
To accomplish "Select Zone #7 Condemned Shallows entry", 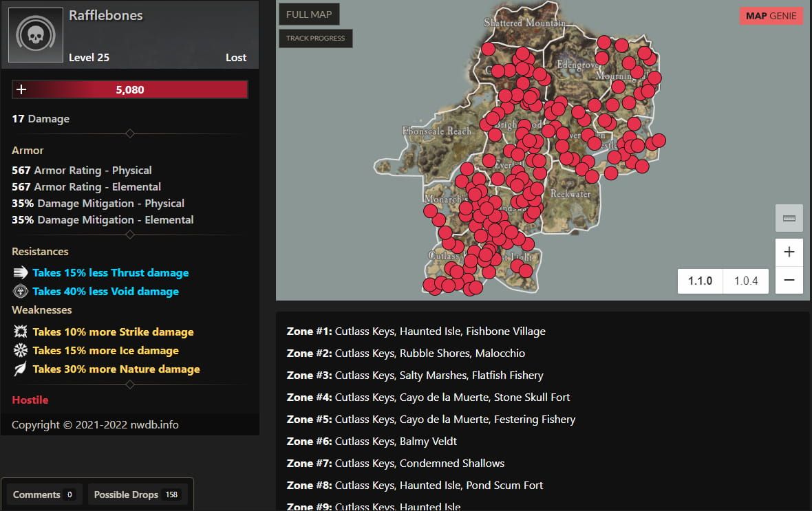I will [396, 464].
